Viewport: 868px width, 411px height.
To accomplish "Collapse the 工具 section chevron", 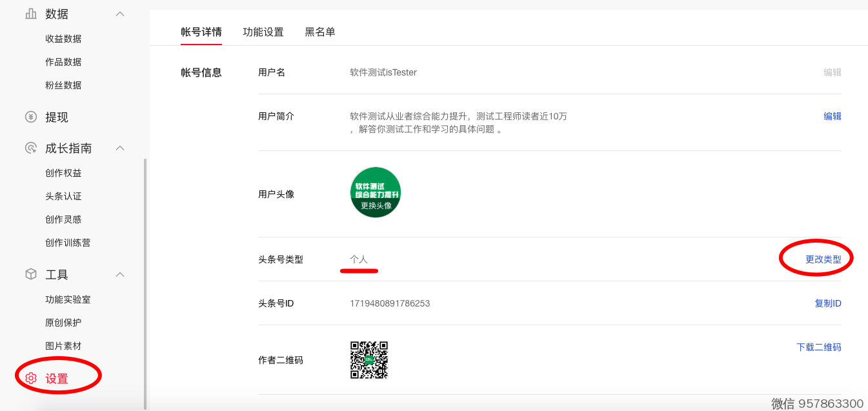I will (120, 274).
